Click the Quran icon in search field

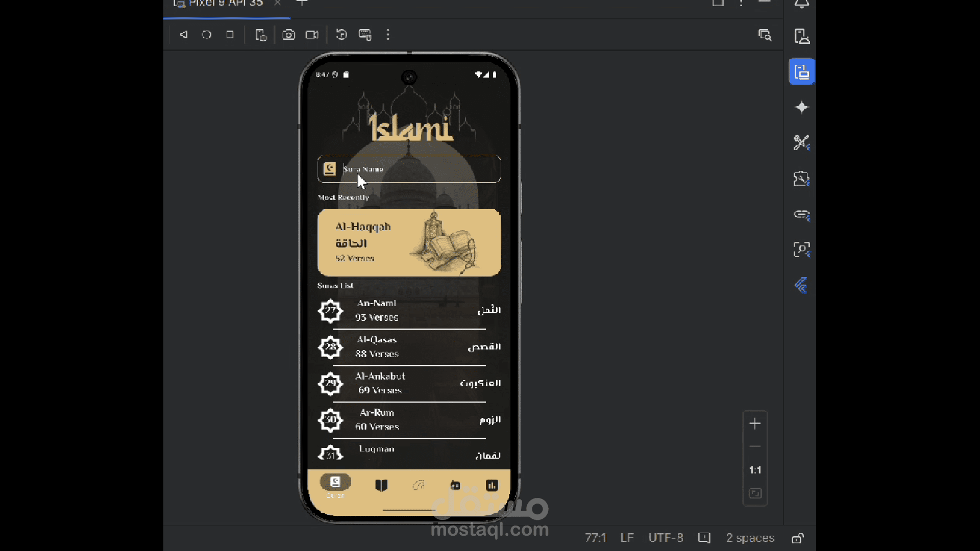pyautogui.click(x=330, y=169)
